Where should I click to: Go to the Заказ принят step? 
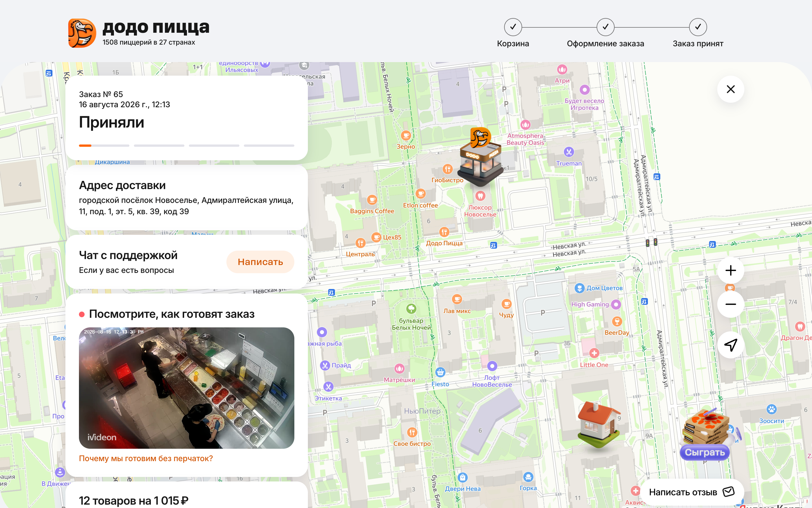pos(698,33)
